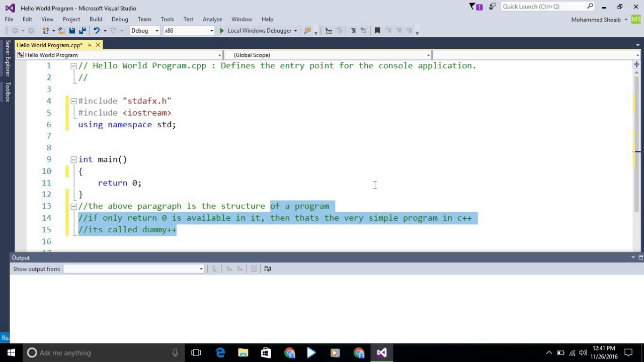Open the Tools menu

point(168,19)
